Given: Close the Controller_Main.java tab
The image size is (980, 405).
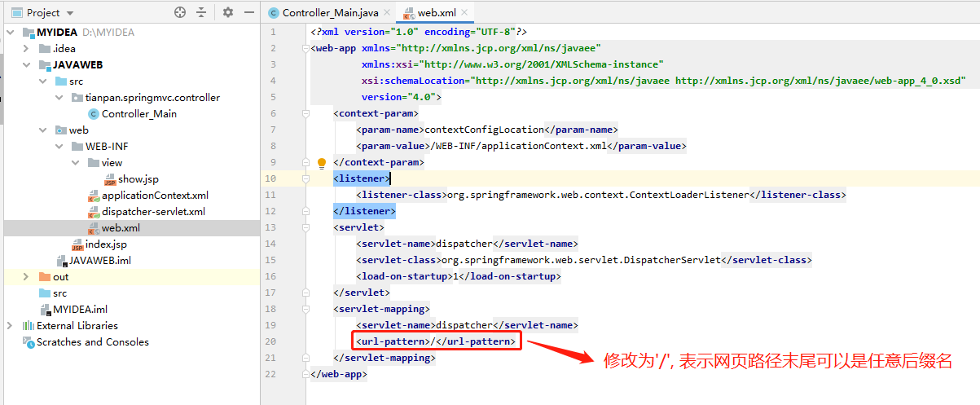Looking at the screenshot, I should (386, 12).
